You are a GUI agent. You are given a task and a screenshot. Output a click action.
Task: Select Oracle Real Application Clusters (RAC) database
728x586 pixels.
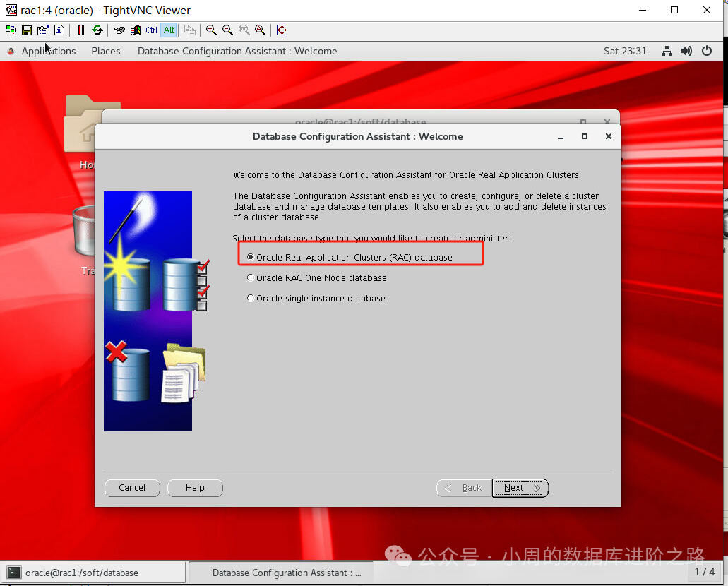tap(350, 257)
